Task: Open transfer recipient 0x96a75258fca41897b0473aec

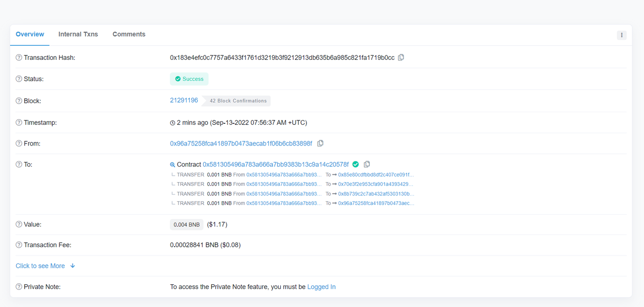Action: tap(376, 203)
